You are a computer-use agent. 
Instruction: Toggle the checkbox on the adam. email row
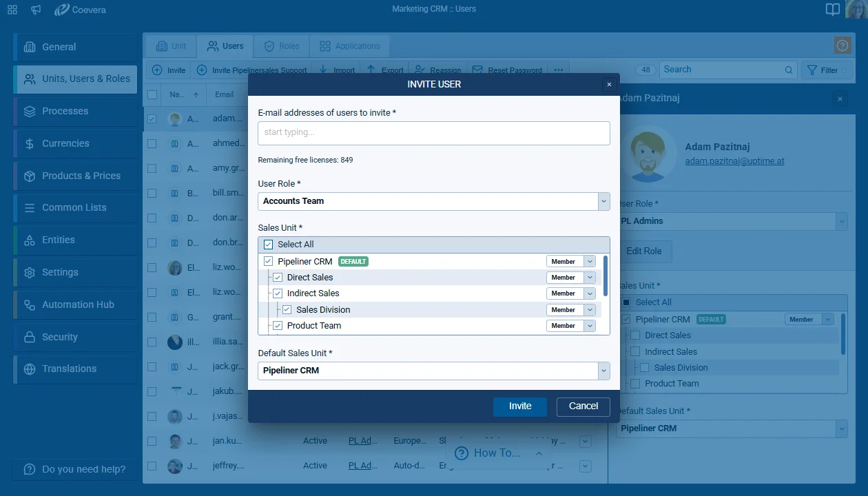(x=152, y=118)
